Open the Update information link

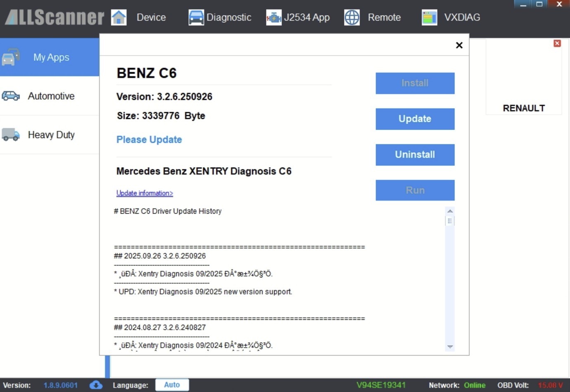(145, 193)
